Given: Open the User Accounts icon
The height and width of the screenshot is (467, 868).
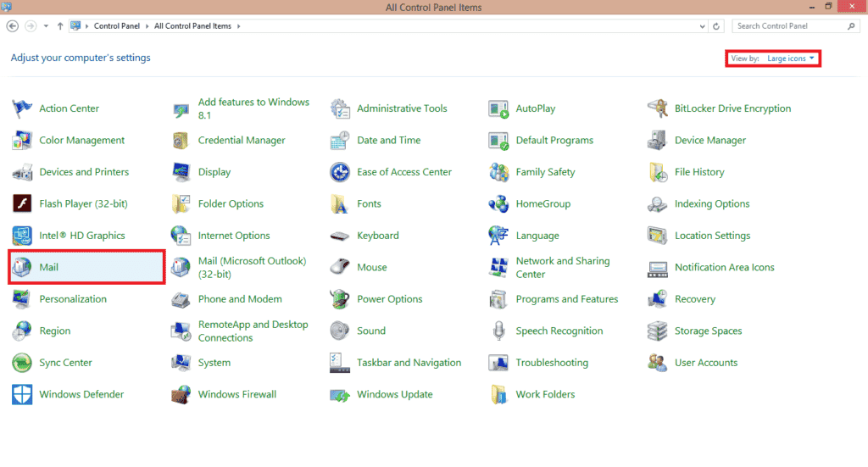Looking at the screenshot, I should pos(658,363).
